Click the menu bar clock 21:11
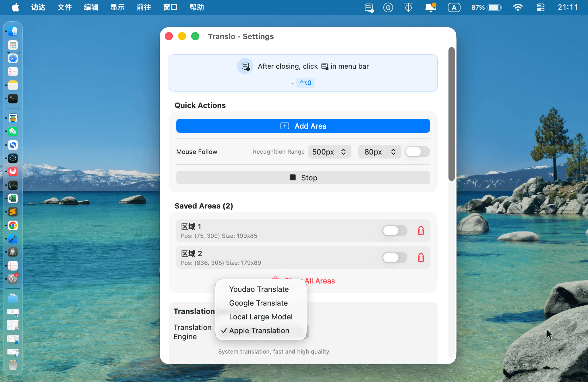This screenshot has height=382, width=588. pyautogui.click(x=568, y=7)
